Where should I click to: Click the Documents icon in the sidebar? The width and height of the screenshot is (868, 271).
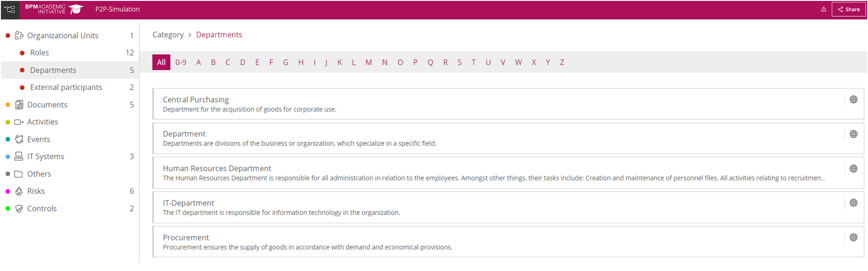19,105
